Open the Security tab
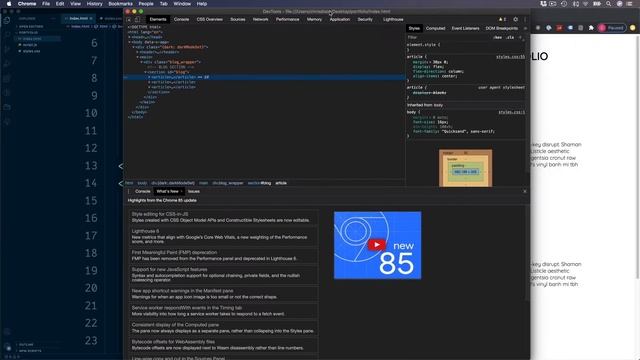 365,19
